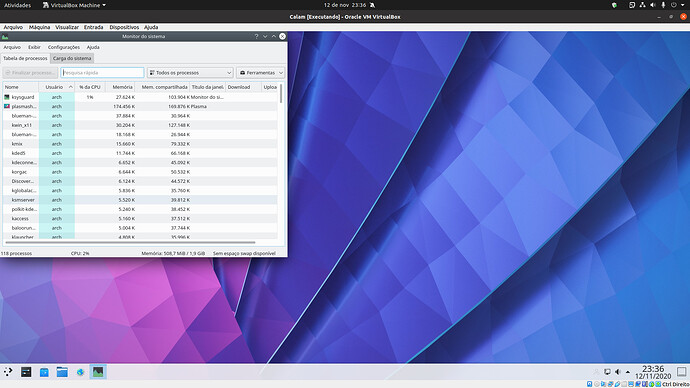
Task: Select the kded5 process row
Action: (140, 153)
